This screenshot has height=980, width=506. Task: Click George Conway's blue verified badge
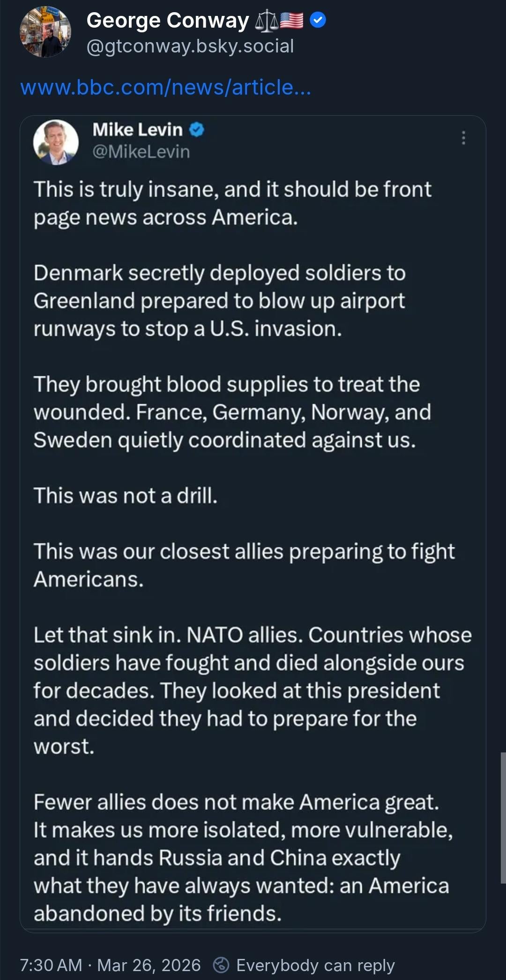click(x=318, y=20)
